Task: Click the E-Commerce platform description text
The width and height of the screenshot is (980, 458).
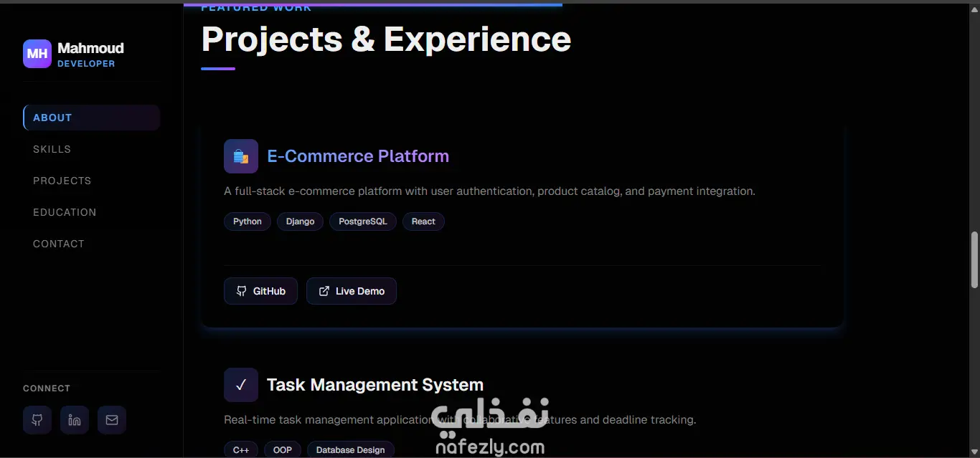Action: tap(489, 191)
